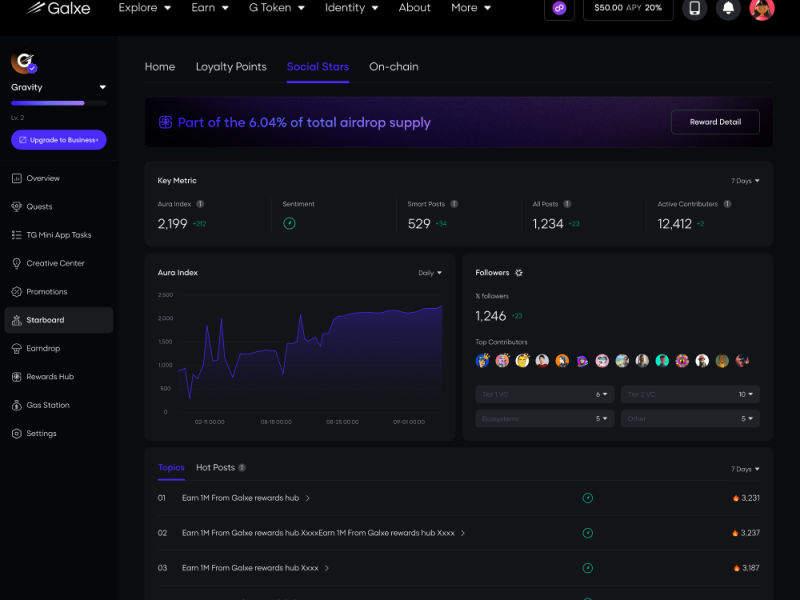Click the Followers settings gear icon
Image resolution: width=800 pixels, height=600 pixels.
pyautogui.click(x=519, y=273)
